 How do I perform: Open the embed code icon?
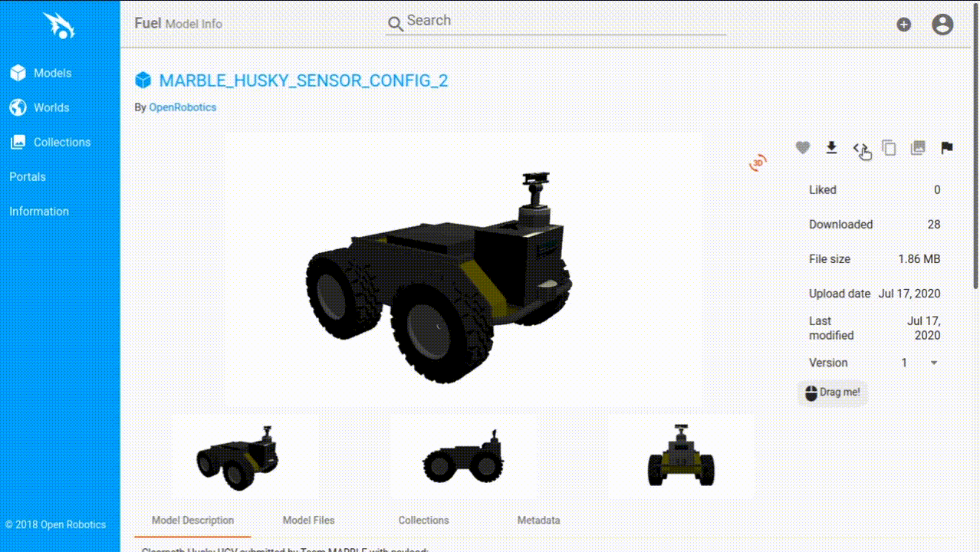click(x=860, y=148)
